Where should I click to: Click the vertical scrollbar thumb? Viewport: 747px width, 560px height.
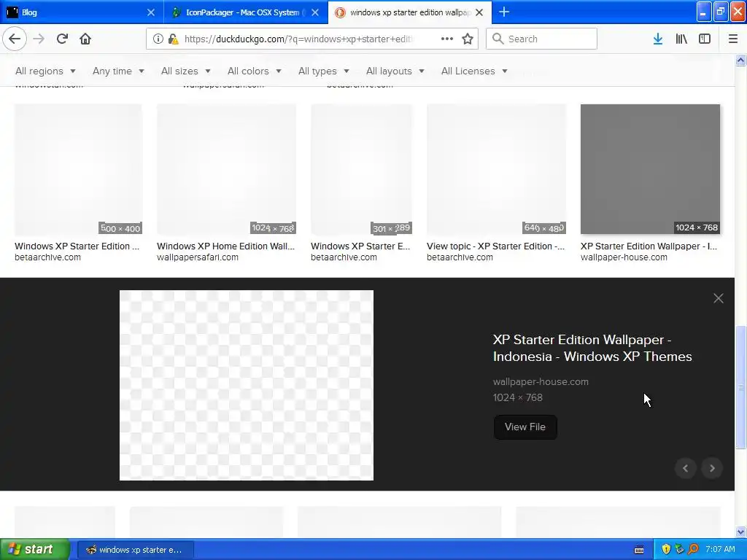pyautogui.click(x=740, y=386)
